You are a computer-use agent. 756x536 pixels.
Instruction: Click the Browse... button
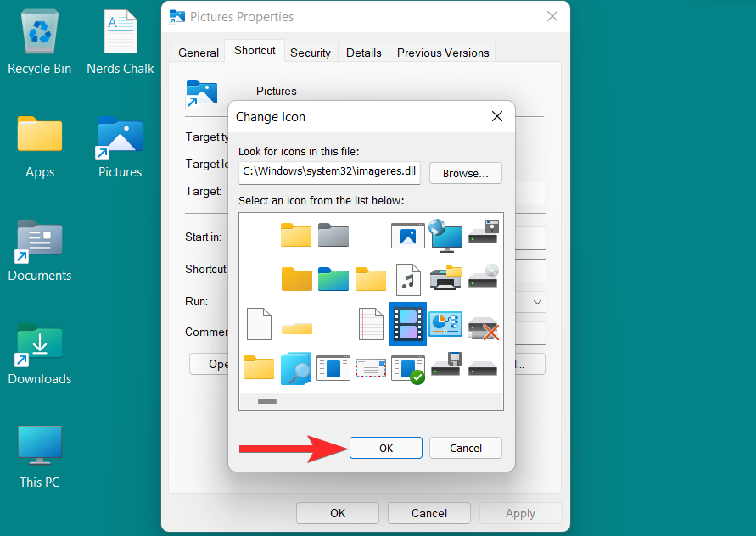coord(466,174)
